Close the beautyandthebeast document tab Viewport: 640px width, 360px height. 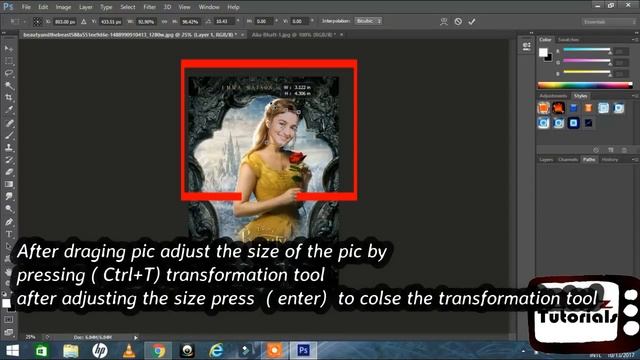coord(242,35)
